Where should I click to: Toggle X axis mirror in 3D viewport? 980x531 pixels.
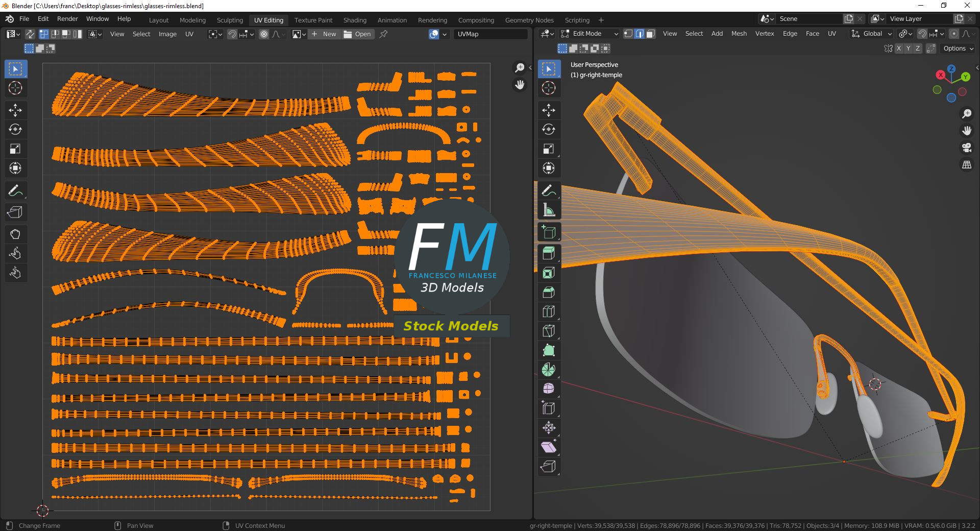coord(898,49)
